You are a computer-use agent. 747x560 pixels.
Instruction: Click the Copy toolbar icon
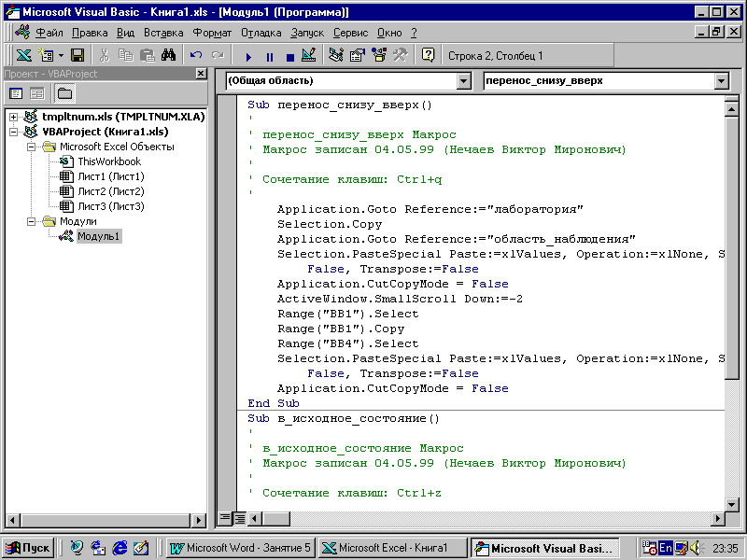coord(125,55)
